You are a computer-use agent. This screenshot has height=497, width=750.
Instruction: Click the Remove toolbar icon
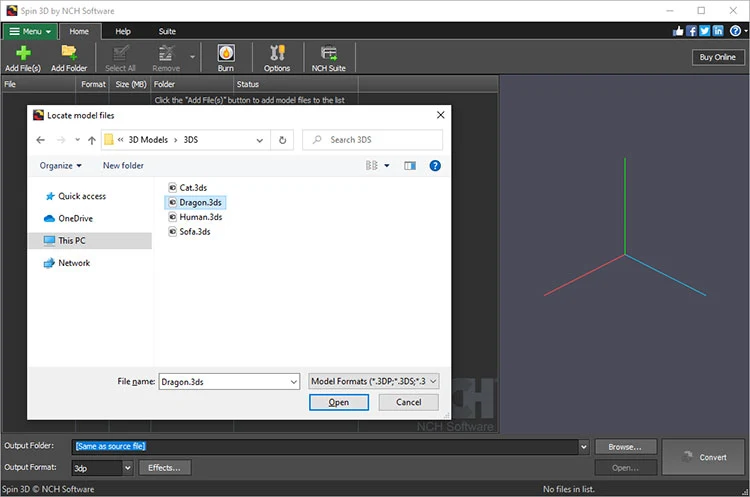click(x=166, y=57)
